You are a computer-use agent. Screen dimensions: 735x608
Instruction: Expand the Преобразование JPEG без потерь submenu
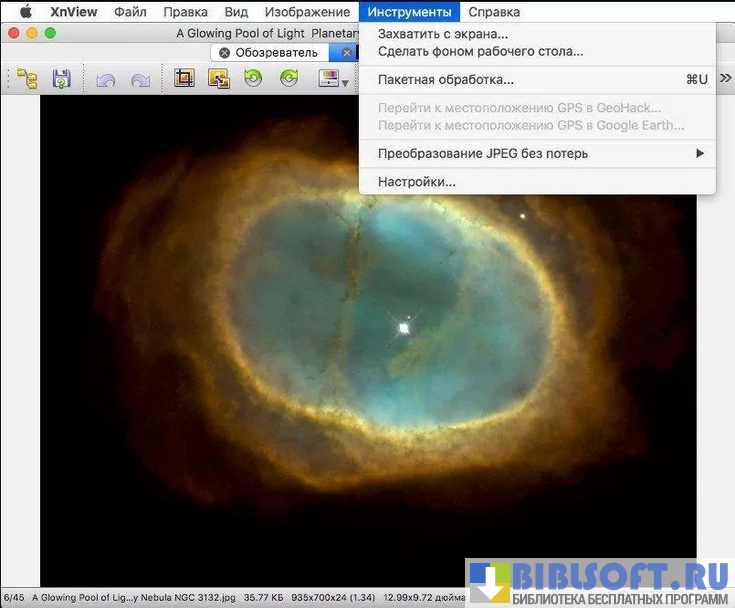pyautogui.click(x=700, y=153)
